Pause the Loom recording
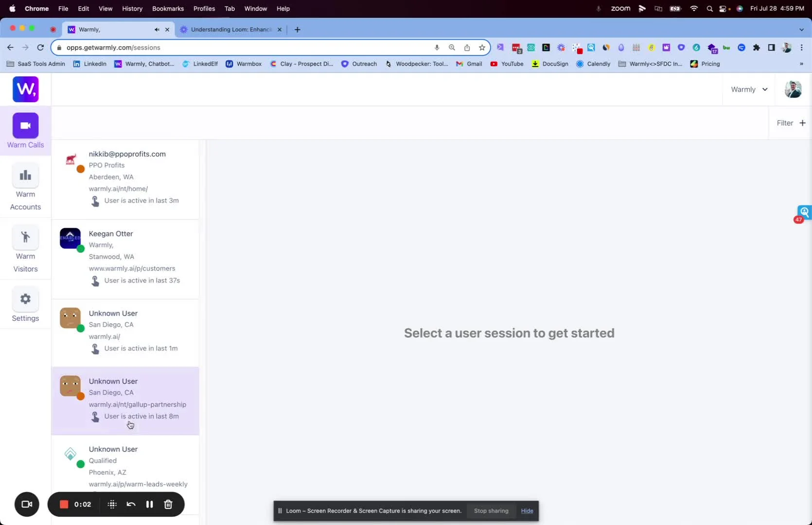Image resolution: width=812 pixels, height=525 pixels. coord(150,504)
